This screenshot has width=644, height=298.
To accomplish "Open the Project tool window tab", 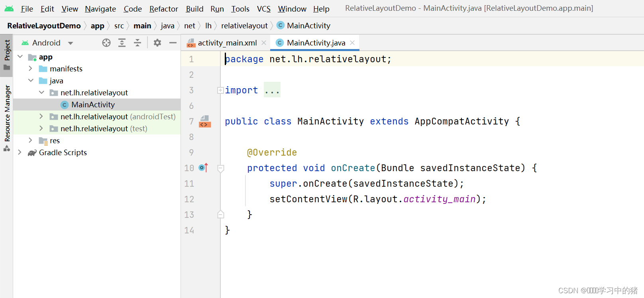I will [7, 55].
